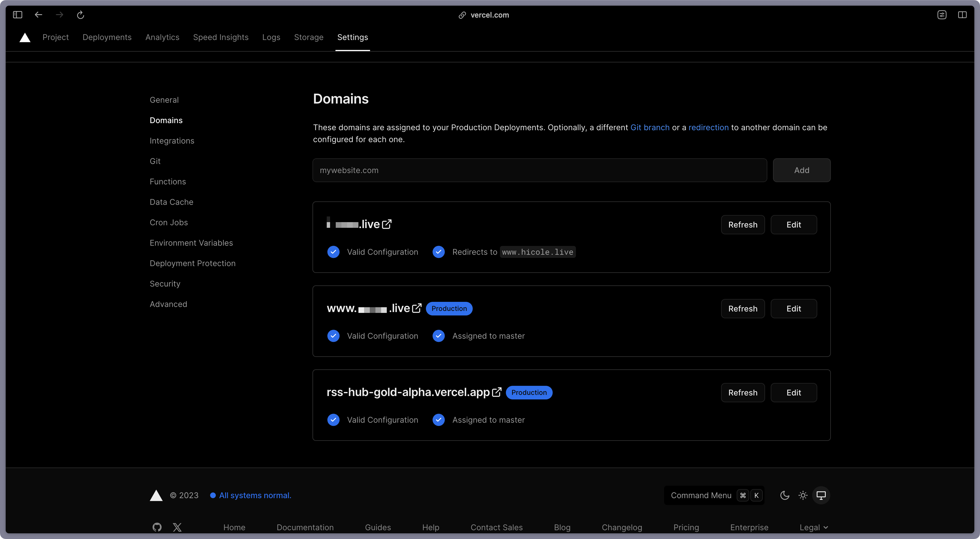The height and width of the screenshot is (539, 980).
Task: Open the GitHub icon in the footer
Action: point(157,527)
